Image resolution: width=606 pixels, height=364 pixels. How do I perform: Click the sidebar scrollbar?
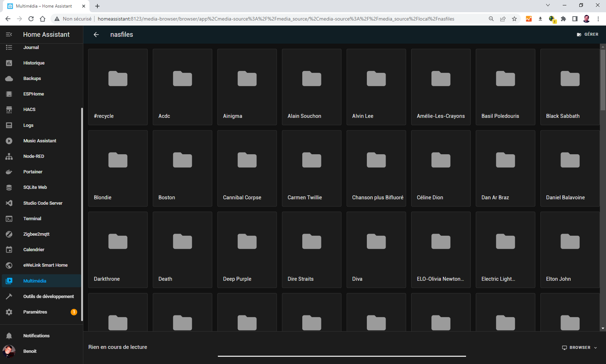[82, 214]
